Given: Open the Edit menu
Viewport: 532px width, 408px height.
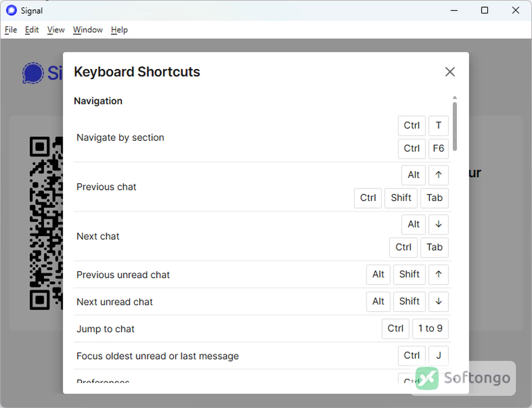Looking at the screenshot, I should [x=32, y=30].
